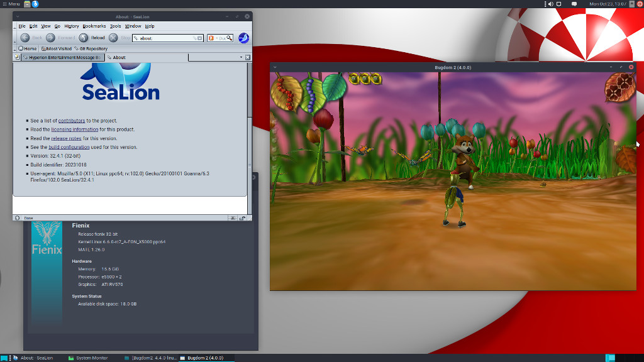Click the Graphics ATI RV570 value
This screenshot has width=644, height=362.
coord(112,284)
